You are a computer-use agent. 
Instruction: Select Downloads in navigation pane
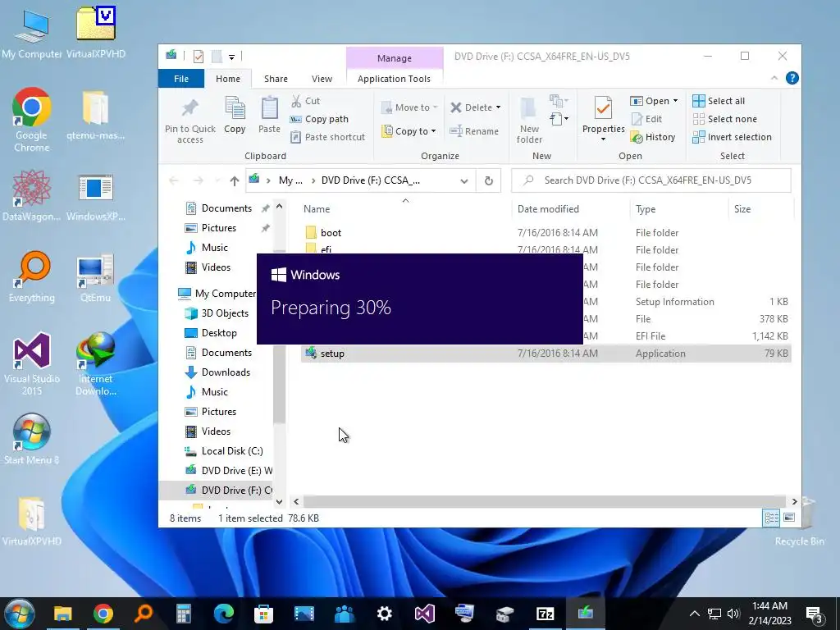pos(226,372)
